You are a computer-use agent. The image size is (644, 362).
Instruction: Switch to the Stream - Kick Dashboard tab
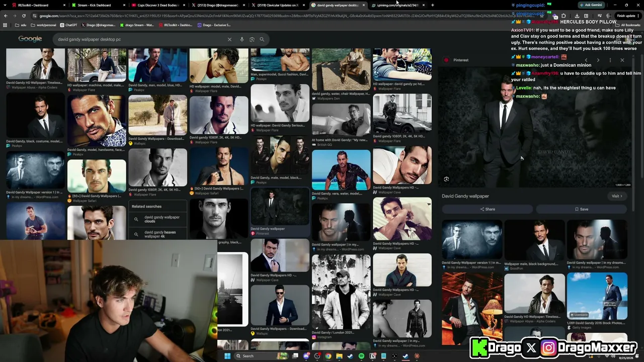98,5
